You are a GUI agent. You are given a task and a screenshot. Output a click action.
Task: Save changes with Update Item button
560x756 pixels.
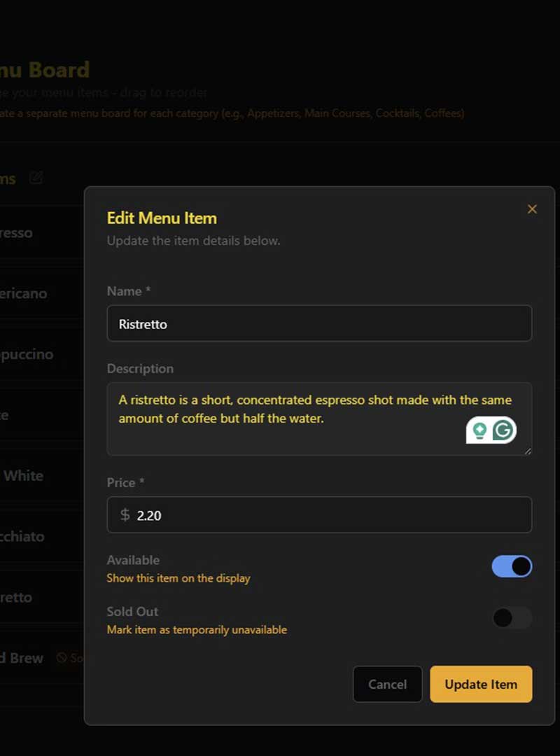(481, 684)
